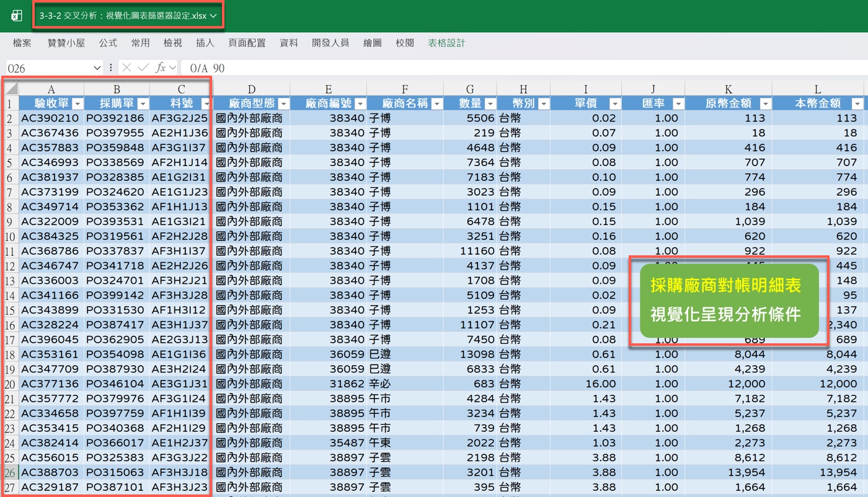Open filter dropdown for 廠商型態 column

click(283, 103)
